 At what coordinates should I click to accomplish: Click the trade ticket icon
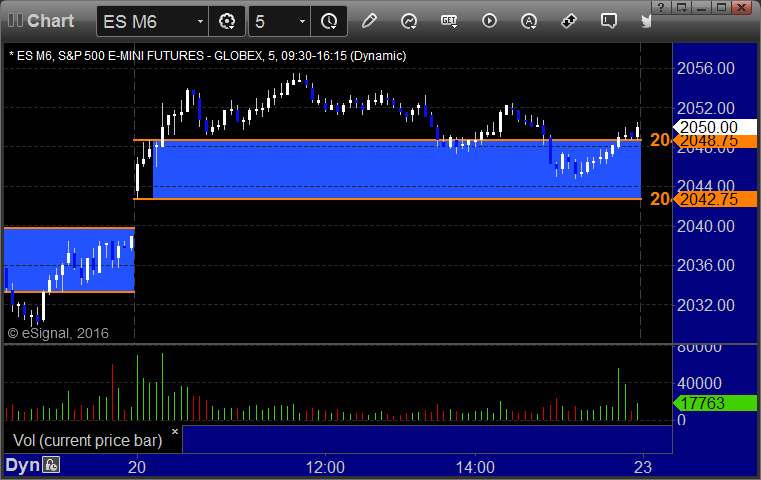[569, 21]
